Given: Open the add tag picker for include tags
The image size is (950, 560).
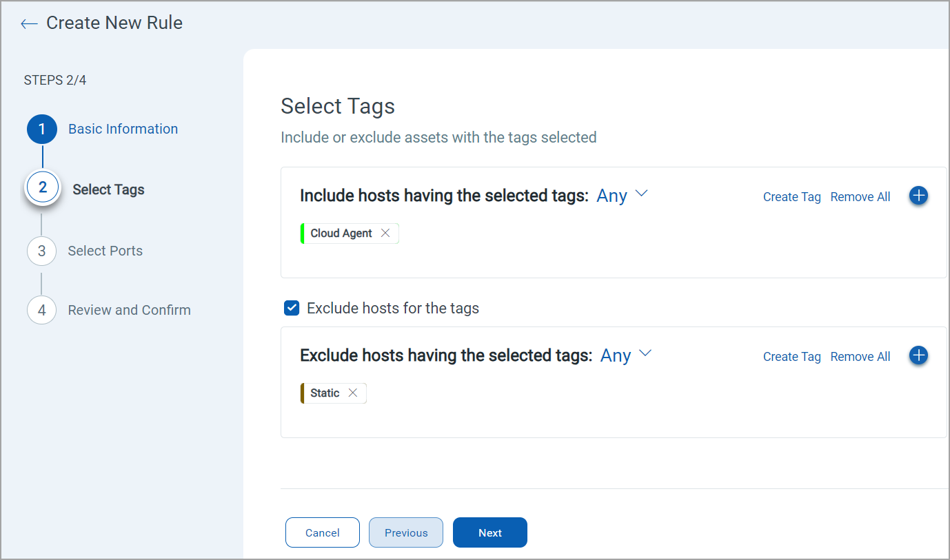Looking at the screenshot, I should 918,196.
